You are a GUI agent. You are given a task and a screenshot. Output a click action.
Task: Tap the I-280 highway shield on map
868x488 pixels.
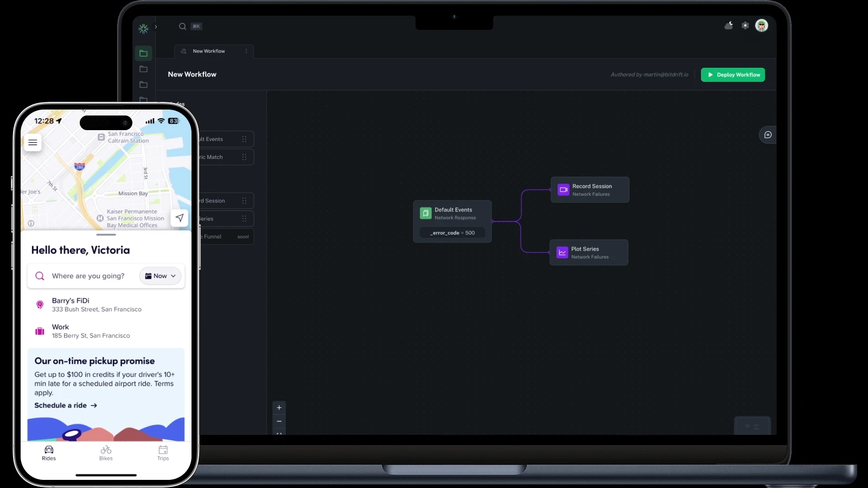pos(80,166)
